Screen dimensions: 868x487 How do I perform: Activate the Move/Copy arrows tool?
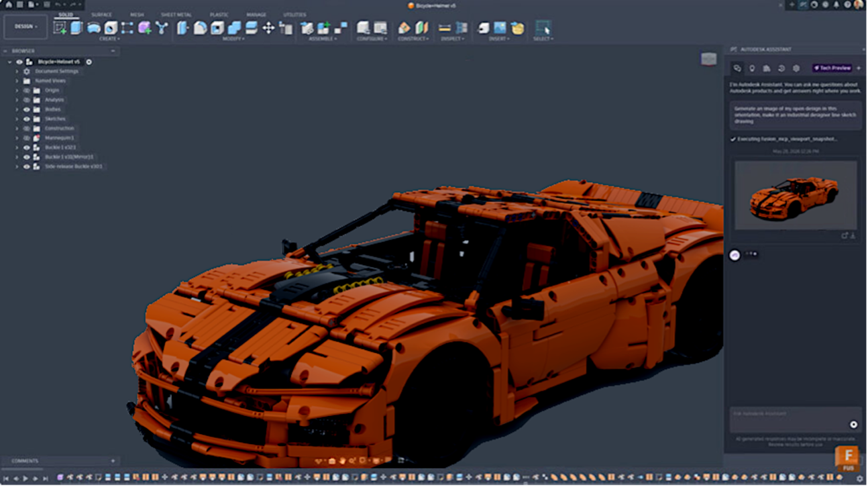[268, 28]
